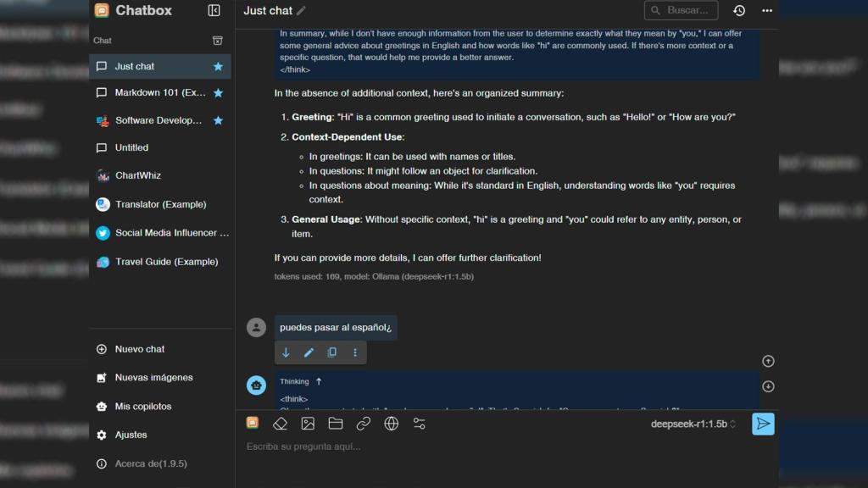
Task: Copy the user message text
Action: coord(332,352)
